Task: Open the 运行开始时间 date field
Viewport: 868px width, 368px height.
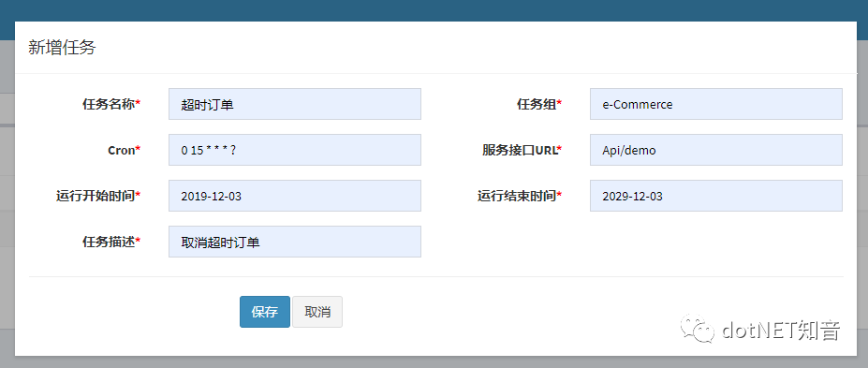Action: [295, 196]
